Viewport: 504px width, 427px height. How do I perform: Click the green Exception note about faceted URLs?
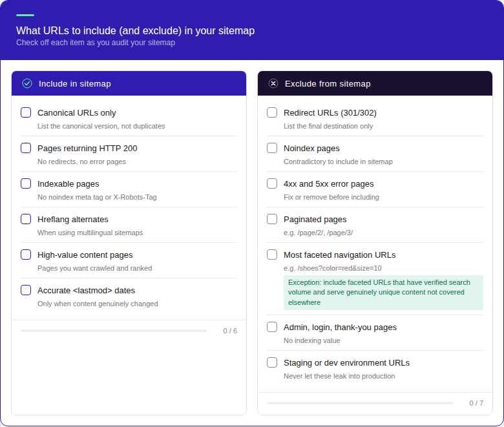pyautogui.click(x=383, y=293)
